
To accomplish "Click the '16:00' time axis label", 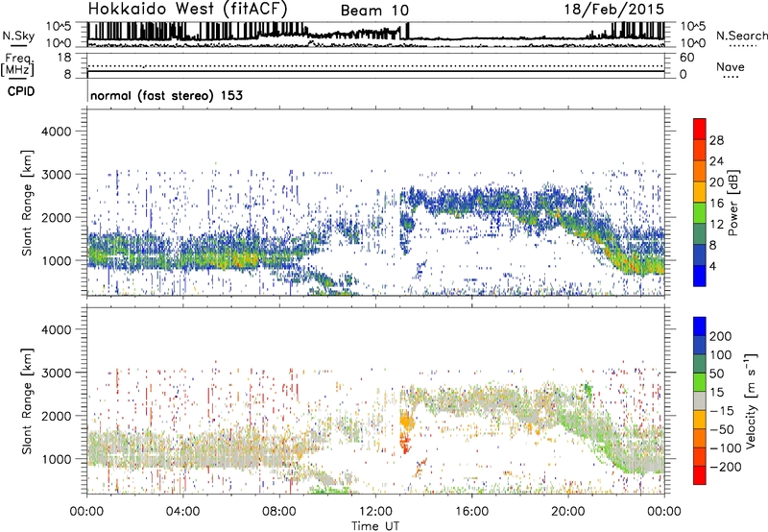I will pyautogui.click(x=471, y=512).
